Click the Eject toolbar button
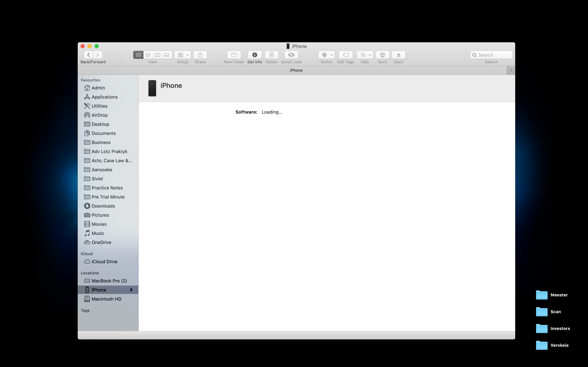The height and width of the screenshot is (367, 588). tap(398, 55)
